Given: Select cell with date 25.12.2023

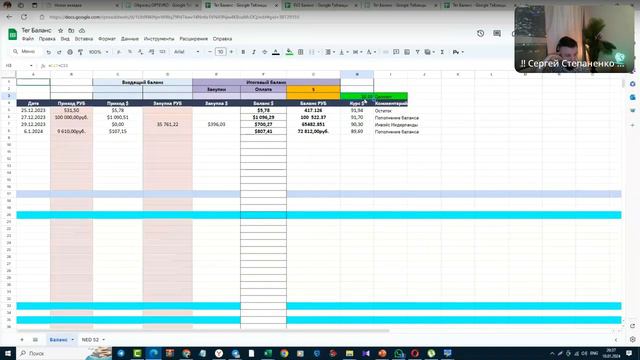Looking at the screenshot, I should [33, 110].
